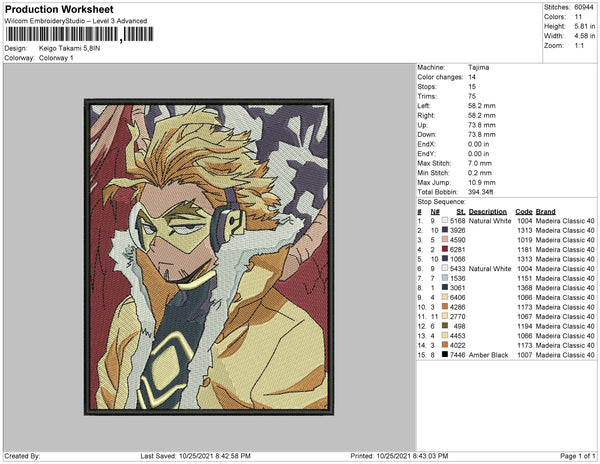Click the Min Stitch value '0.2 mm'
The image size is (600, 464).
[x=480, y=173]
